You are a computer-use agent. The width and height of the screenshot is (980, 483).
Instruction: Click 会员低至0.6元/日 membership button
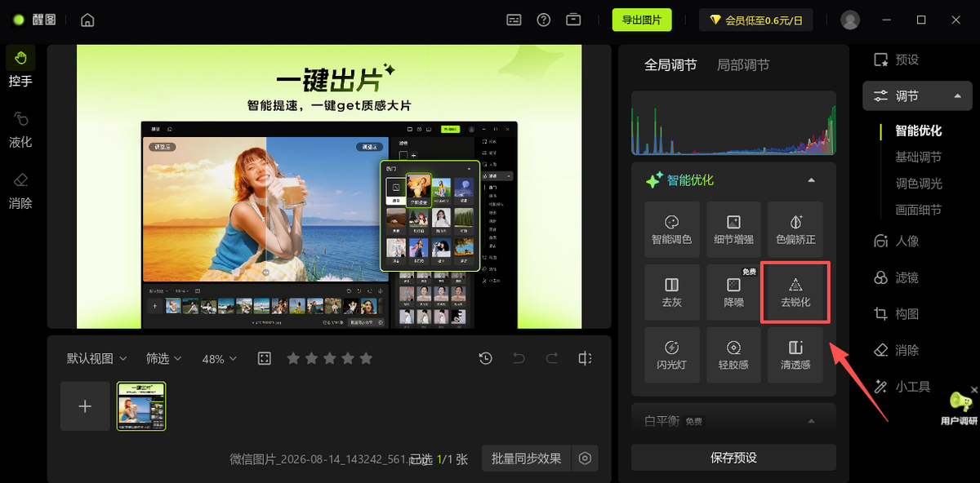756,20
